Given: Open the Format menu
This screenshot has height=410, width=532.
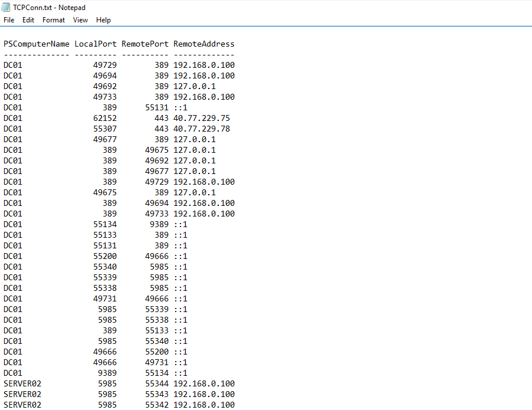Looking at the screenshot, I should [54, 20].
